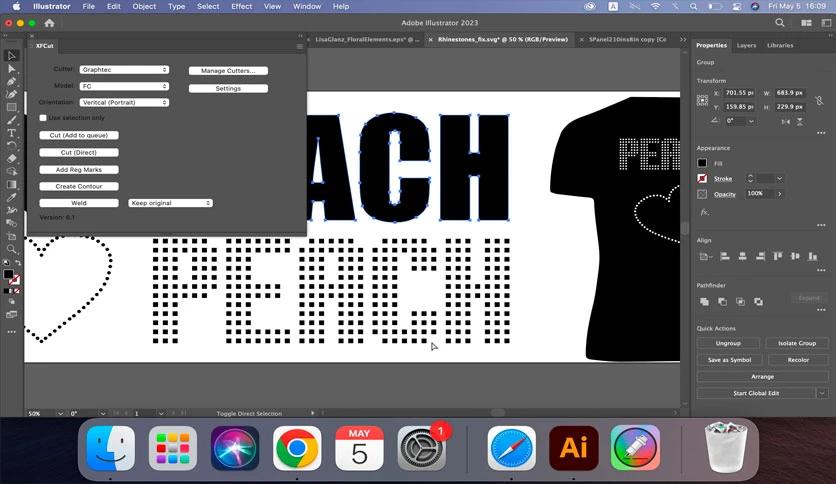Click the XFCut Settings button
The height and width of the screenshot is (484, 836).
228,88
